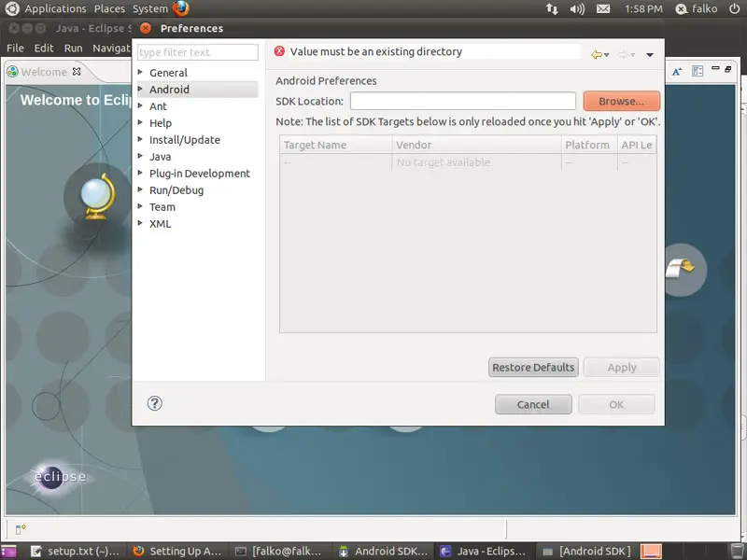Switch to Setting Up A... Firefox taskbar window
Viewport: 747px width, 560px height.
(x=177, y=552)
